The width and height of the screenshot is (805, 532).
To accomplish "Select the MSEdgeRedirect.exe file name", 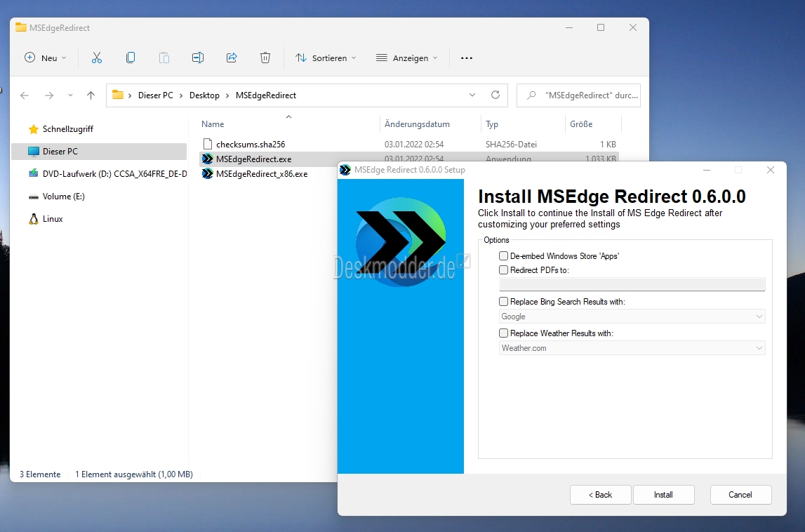I will (253, 159).
